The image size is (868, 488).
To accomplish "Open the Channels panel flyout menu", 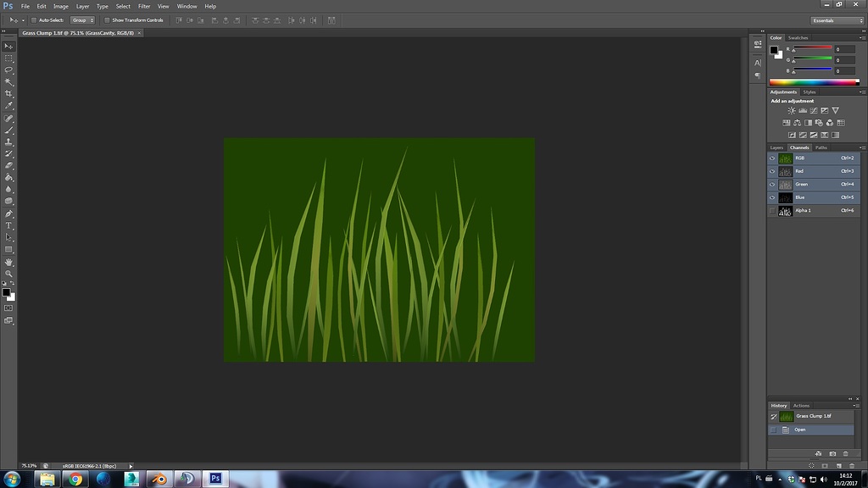I will point(861,147).
